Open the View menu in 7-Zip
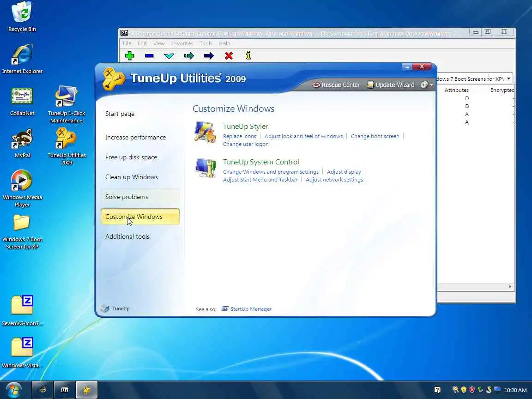Viewport: 532px width, 399px height. coord(159,43)
